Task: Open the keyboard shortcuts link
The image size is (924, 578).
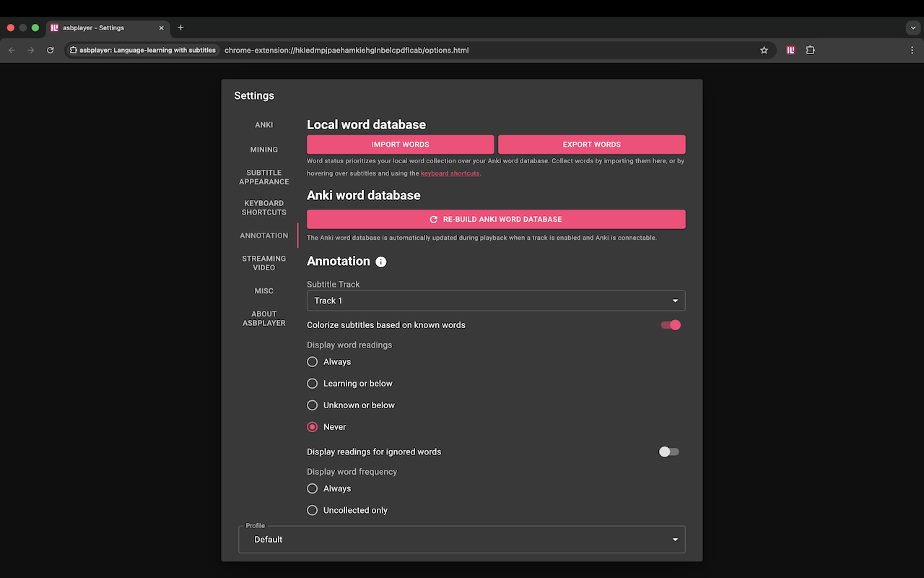Action: [450, 173]
